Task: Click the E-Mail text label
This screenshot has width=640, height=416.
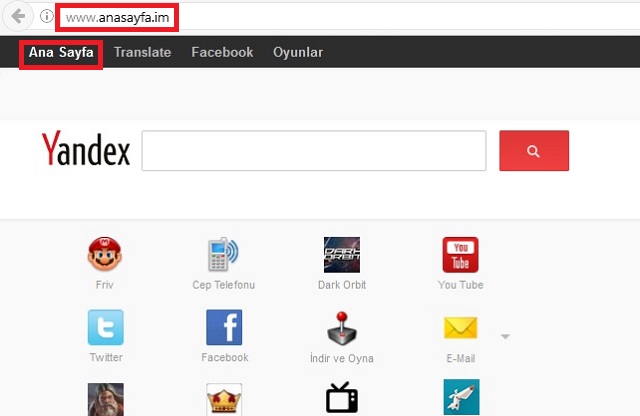Action: coord(461,358)
